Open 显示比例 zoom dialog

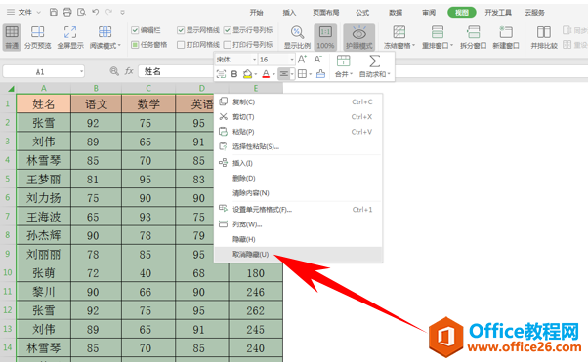click(x=297, y=37)
